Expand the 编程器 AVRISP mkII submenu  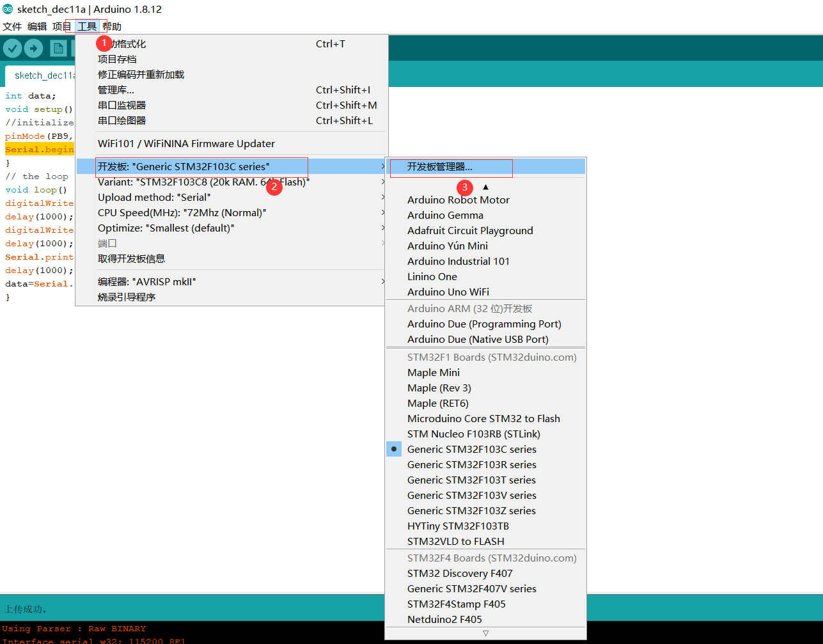(x=382, y=281)
